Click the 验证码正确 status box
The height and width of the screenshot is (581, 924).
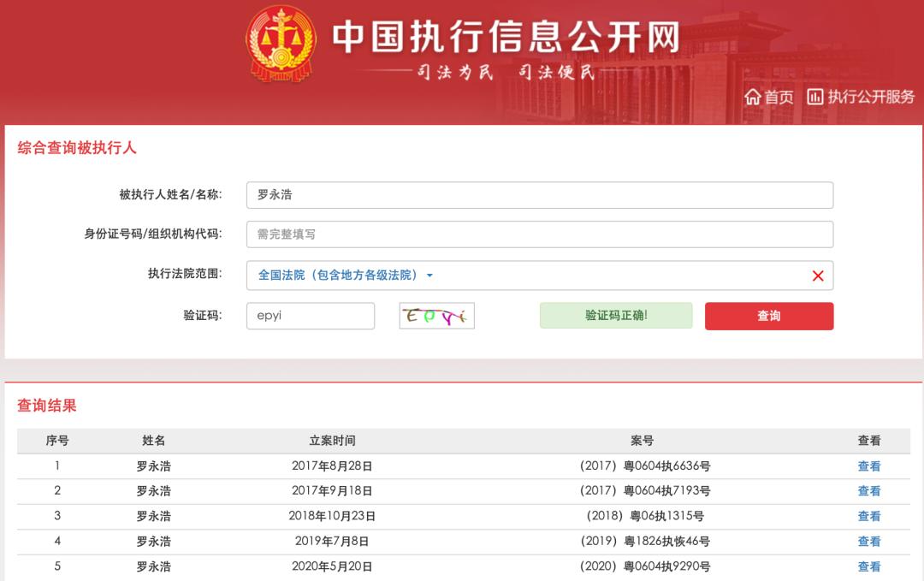coord(616,315)
